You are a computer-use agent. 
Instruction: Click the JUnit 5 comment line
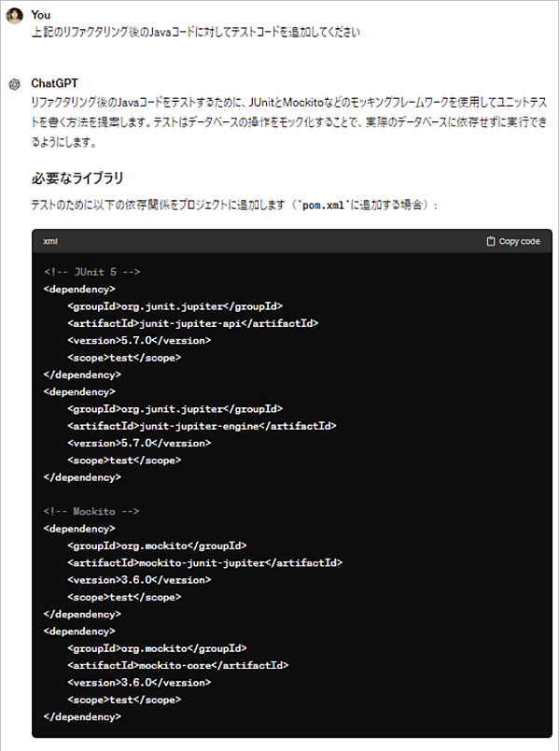coord(91,272)
